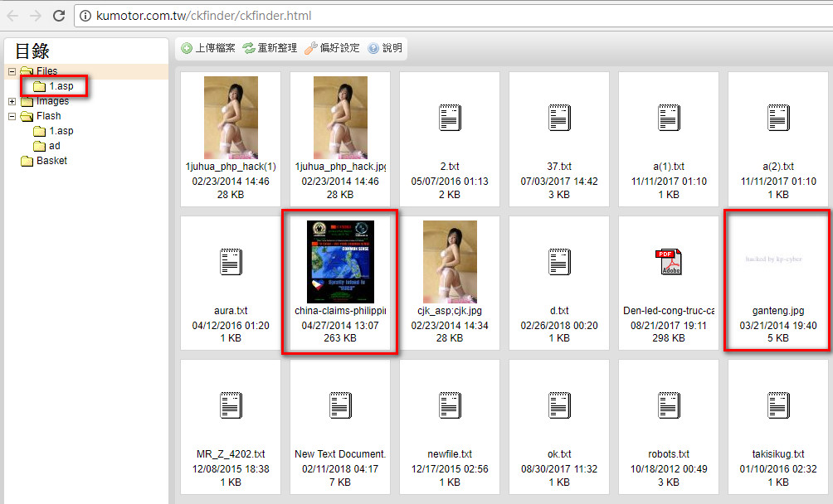Select the 1juhua_php_hack(1) image thumbnail
Screen dimensions: 833x504
point(231,117)
